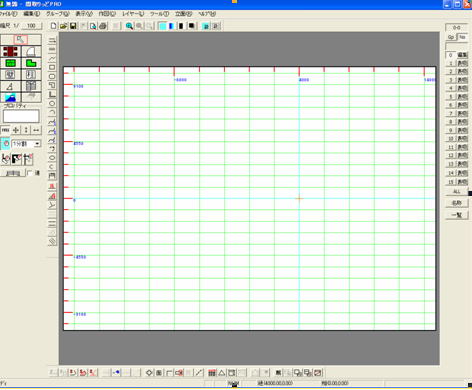Image resolution: width=472 pixels, height=390 pixels.
Task: Select the zoom-in magnifier tool
Action: pos(129,26)
